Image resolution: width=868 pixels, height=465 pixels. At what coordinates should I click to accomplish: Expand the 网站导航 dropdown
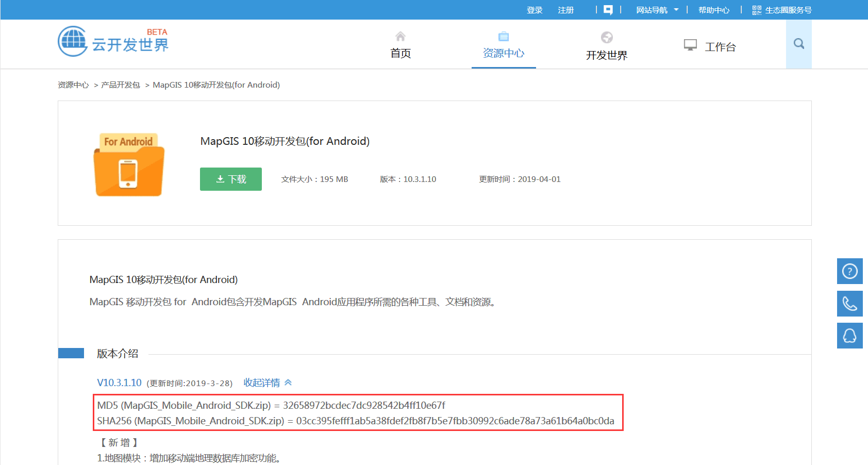tap(657, 10)
